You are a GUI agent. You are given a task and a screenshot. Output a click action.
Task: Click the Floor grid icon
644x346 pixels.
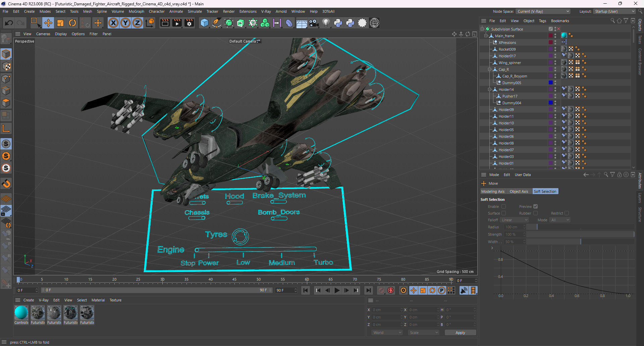(302, 23)
